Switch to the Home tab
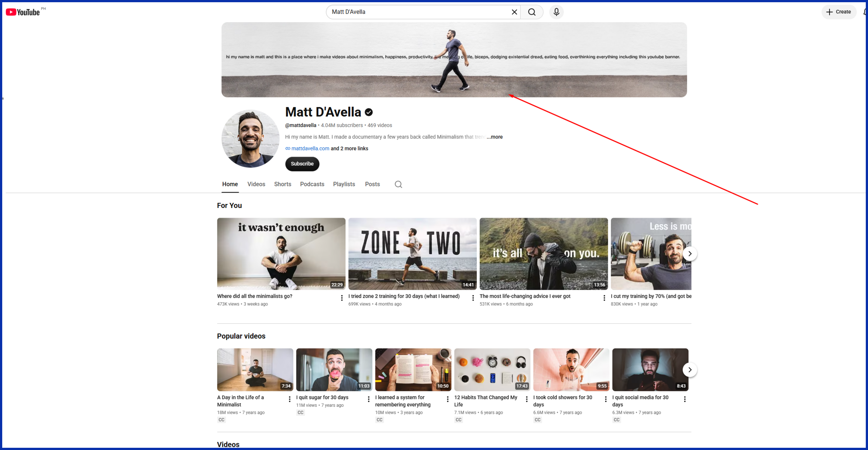This screenshot has height=450, width=868. tap(230, 184)
